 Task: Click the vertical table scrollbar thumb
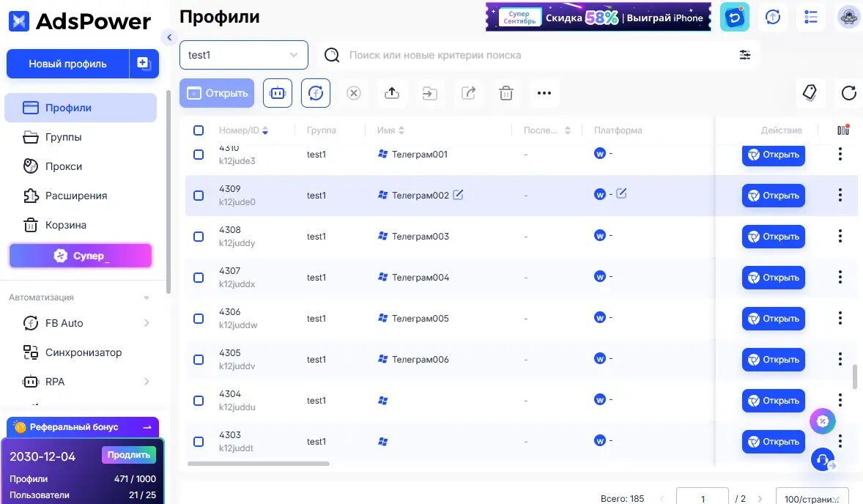(x=855, y=377)
